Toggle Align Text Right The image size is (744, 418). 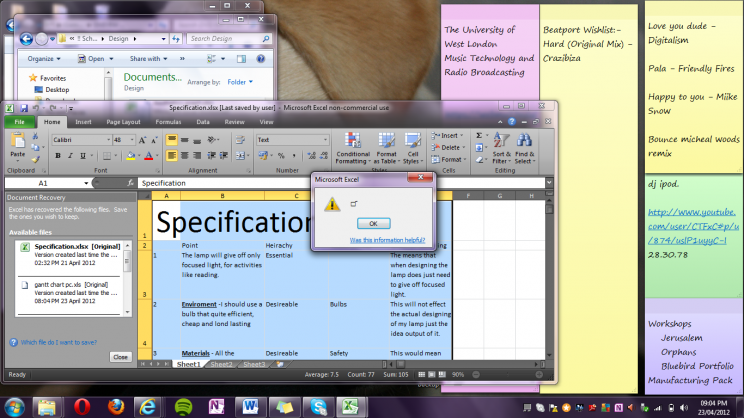pos(197,156)
